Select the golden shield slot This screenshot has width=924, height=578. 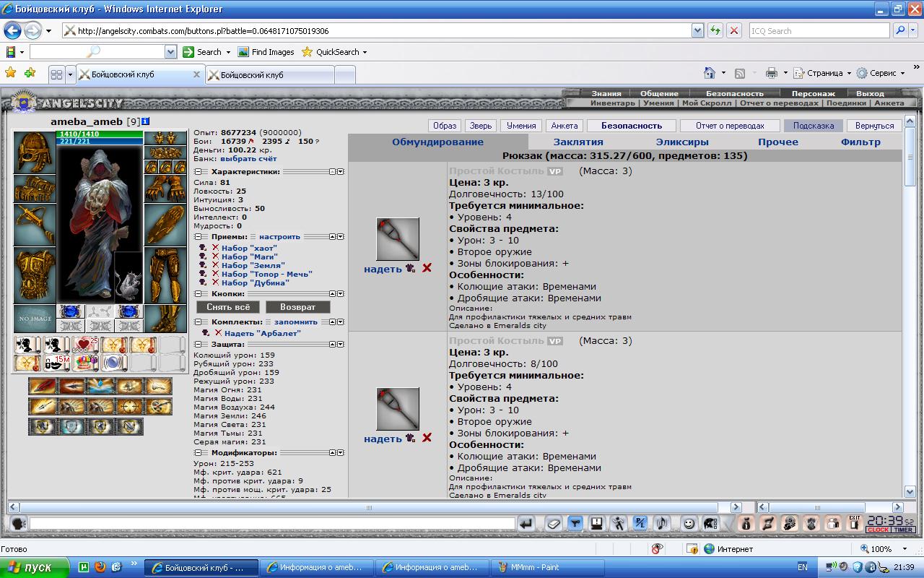coord(165,225)
